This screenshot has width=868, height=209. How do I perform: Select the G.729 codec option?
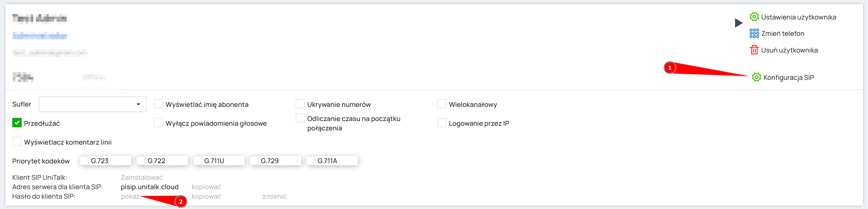pyautogui.click(x=254, y=161)
